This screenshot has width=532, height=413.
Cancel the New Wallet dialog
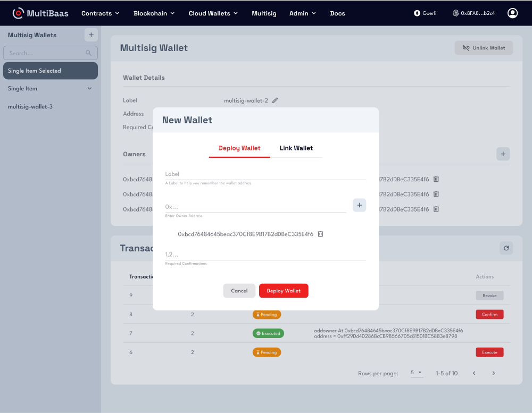pyautogui.click(x=239, y=291)
